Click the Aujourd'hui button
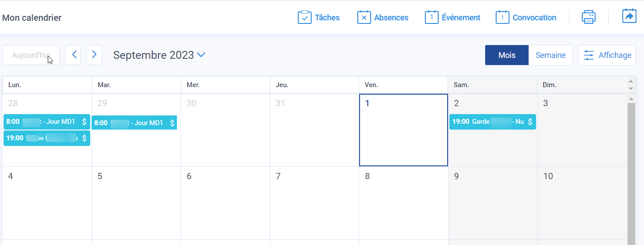 click(x=31, y=55)
